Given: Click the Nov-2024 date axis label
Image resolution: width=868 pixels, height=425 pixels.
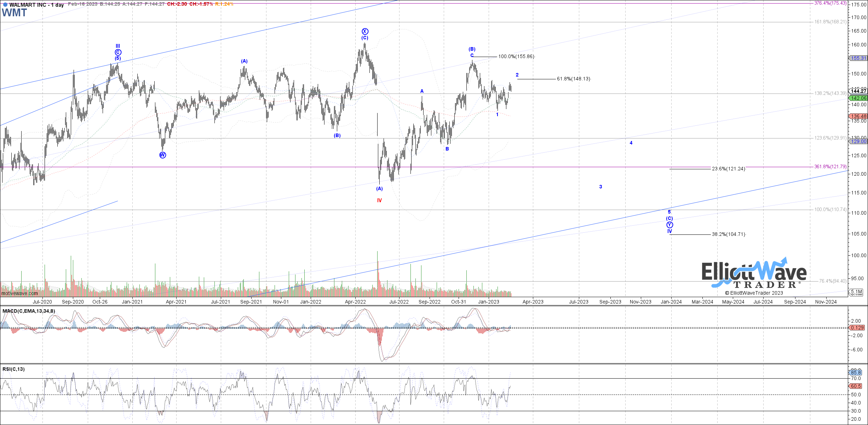Looking at the screenshot, I should click(826, 302).
